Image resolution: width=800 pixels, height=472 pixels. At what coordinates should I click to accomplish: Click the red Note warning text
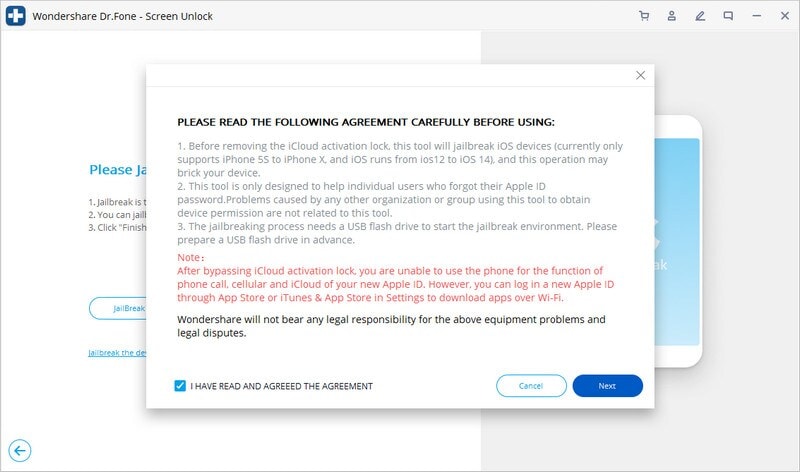(395, 278)
